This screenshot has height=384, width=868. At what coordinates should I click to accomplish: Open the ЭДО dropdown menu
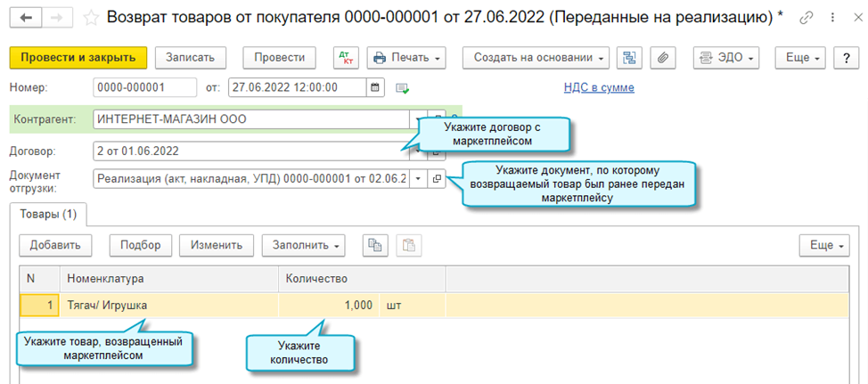tap(725, 58)
